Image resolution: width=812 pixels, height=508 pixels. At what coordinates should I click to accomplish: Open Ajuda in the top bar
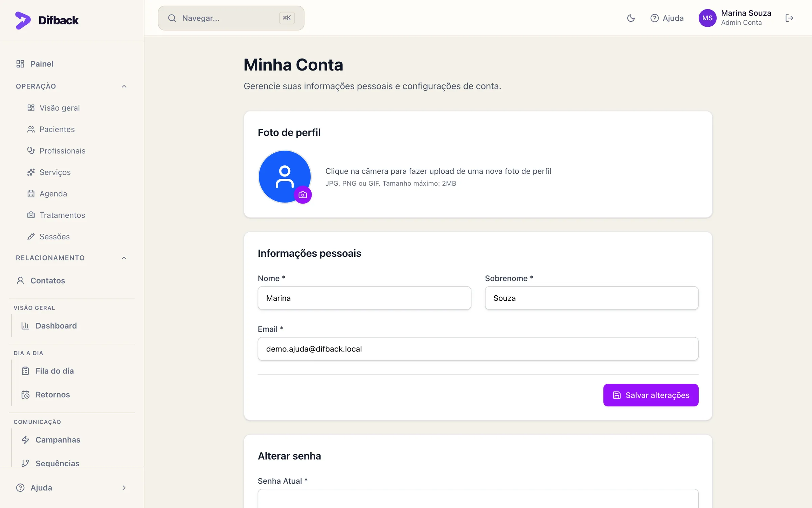pyautogui.click(x=667, y=18)
